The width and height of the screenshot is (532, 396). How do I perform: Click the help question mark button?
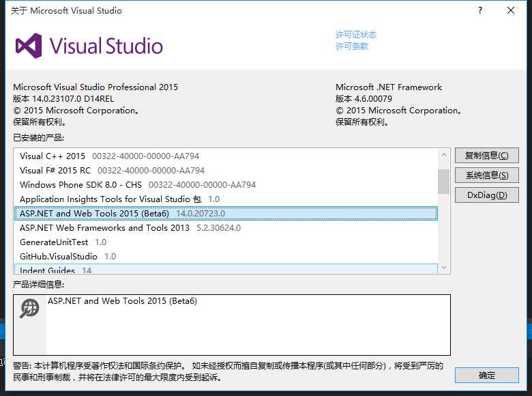[x=479, y=10]
